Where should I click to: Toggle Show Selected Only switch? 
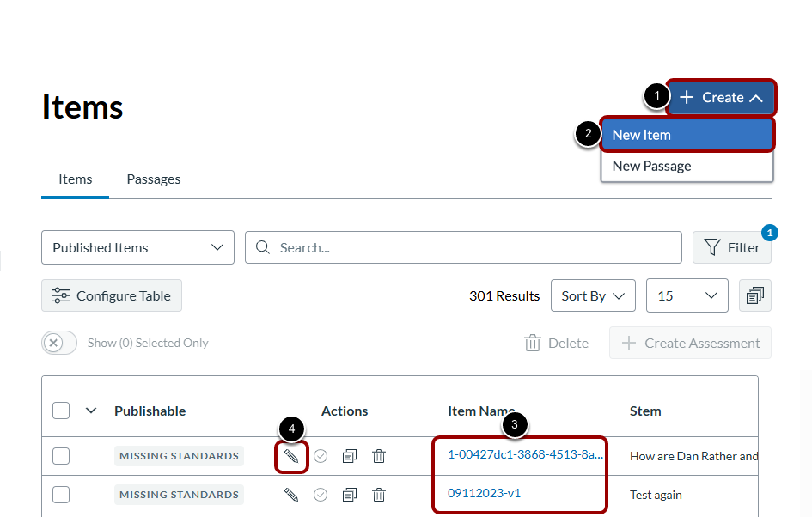(x=59, y=343)
